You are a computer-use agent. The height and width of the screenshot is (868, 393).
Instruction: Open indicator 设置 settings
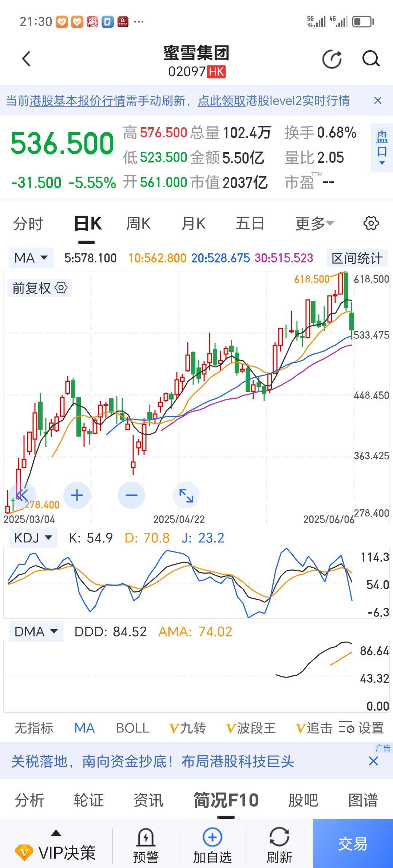click(x=362, y=728)
